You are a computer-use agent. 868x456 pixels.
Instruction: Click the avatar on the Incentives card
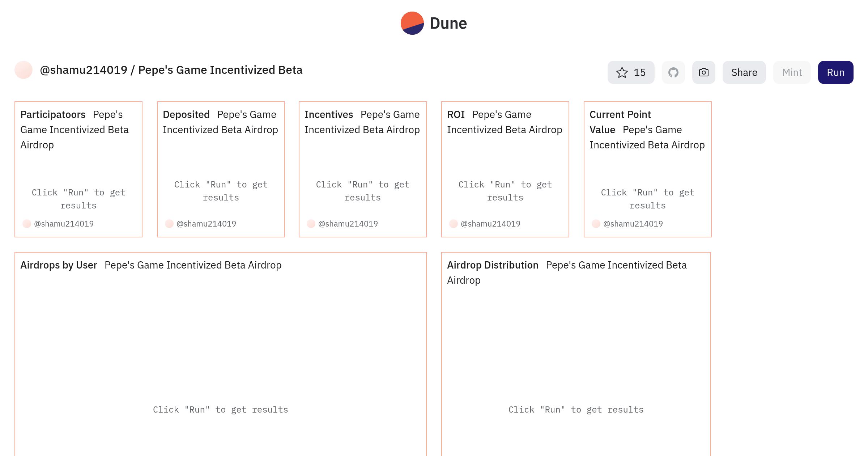click(311, 224)
